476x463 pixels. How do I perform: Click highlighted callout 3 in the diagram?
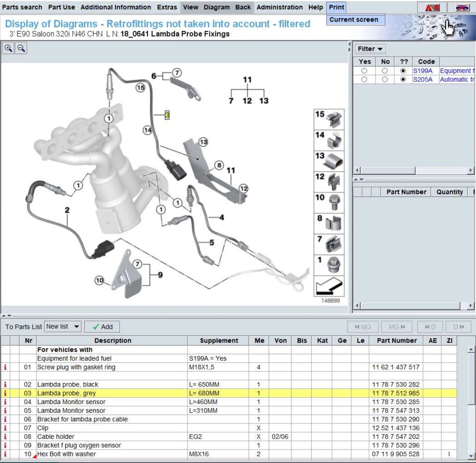pyautogui.click(x=167, y=115)
